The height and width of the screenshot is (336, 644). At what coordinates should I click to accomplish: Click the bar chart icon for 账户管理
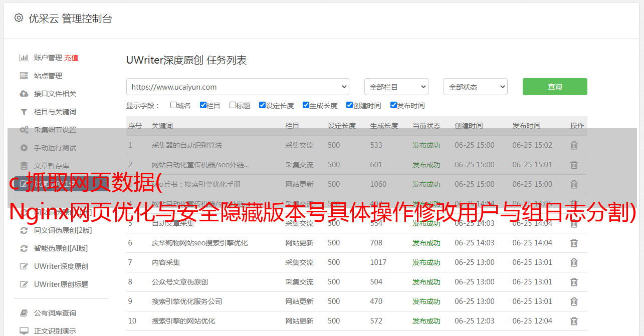pyautogui.click(x=24, y=58)
